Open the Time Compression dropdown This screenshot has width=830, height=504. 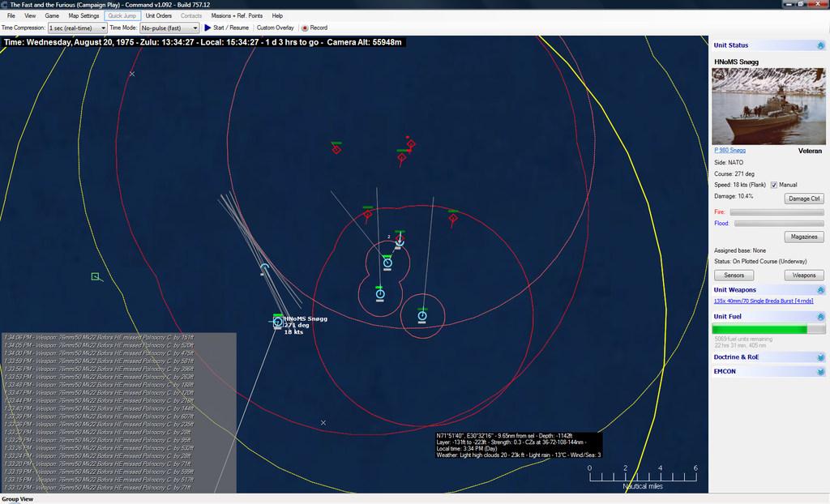coord(77,28)
